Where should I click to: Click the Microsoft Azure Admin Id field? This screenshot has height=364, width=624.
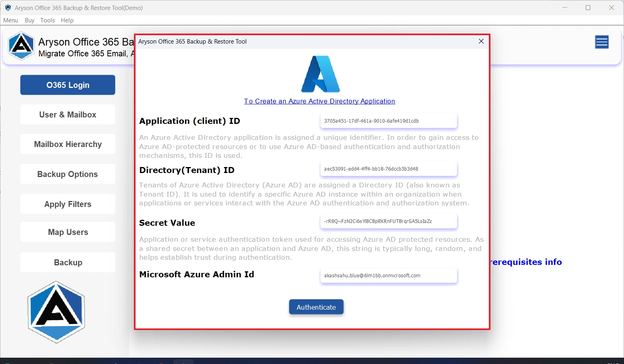coord(389,275)
